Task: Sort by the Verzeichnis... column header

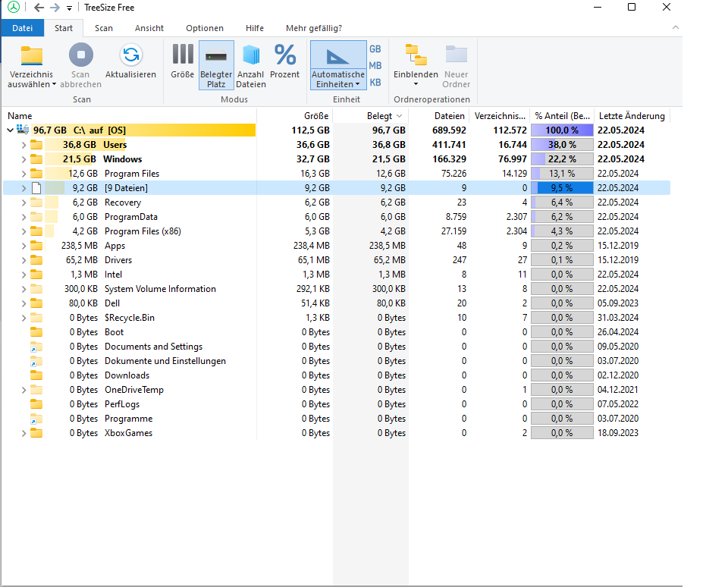Action: tap(500, 115)
